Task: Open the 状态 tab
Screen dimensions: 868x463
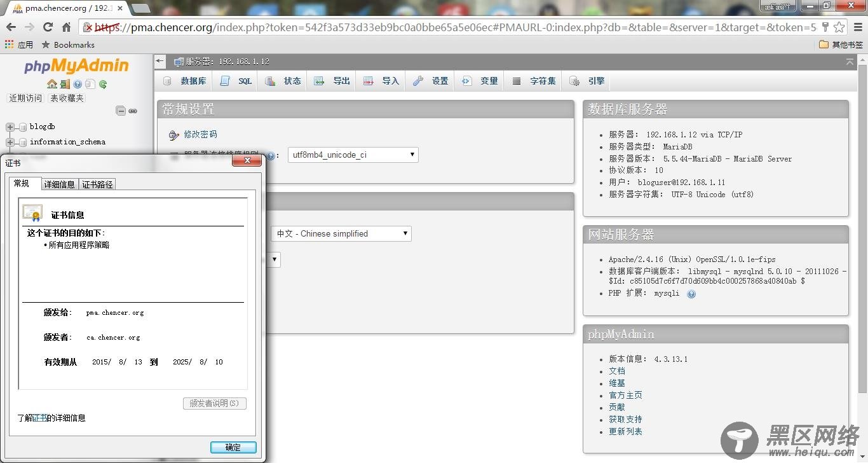Action: 283,81
